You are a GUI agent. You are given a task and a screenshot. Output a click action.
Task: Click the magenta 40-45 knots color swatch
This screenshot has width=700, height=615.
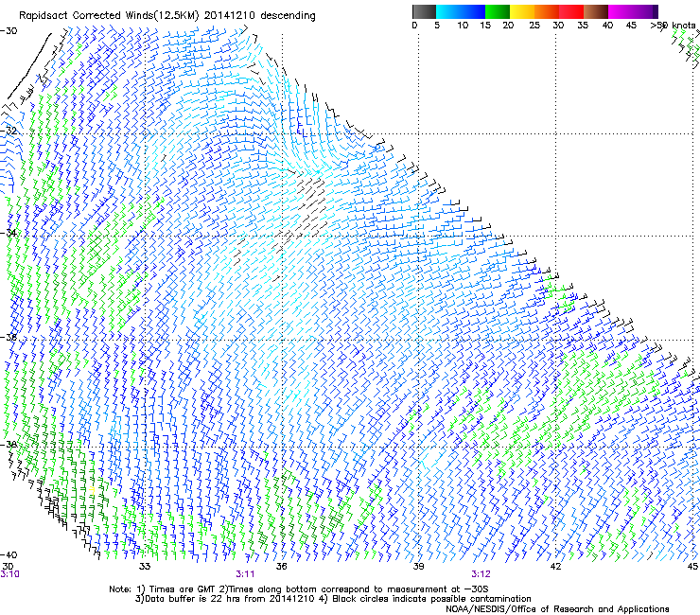(x=621, y=11)
